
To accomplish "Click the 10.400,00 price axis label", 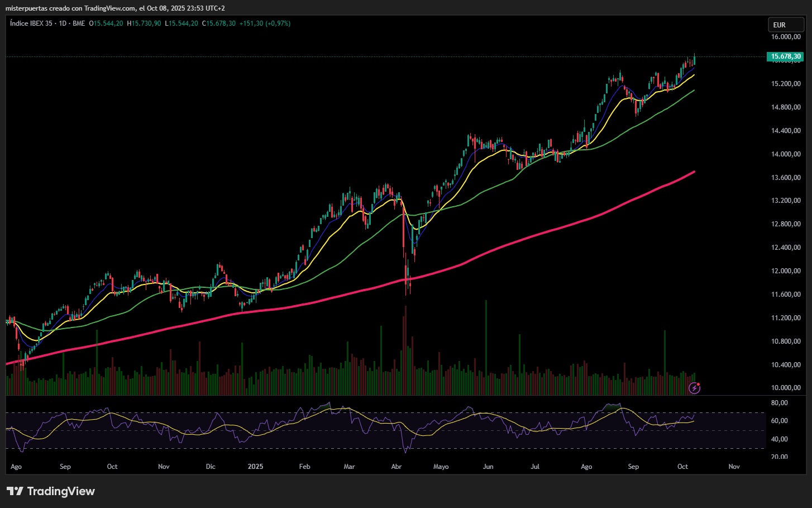I will coord(786,365).
